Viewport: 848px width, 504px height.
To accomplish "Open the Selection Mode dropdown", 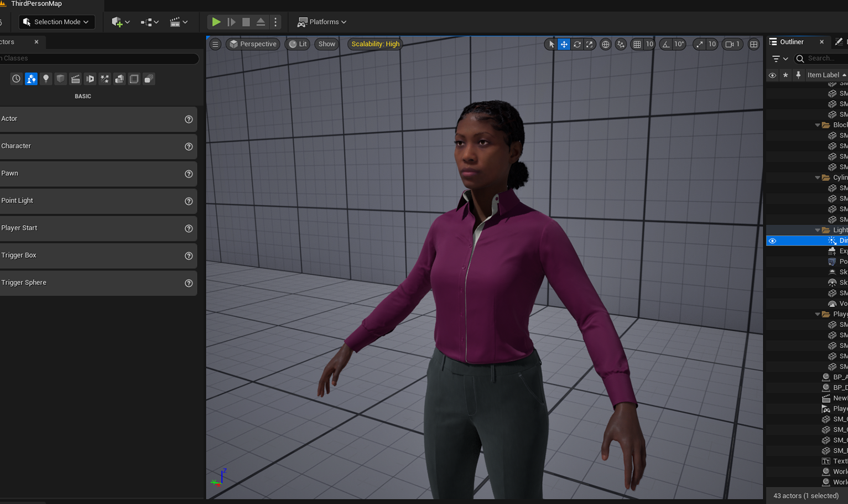I will [x=56, y=22].
